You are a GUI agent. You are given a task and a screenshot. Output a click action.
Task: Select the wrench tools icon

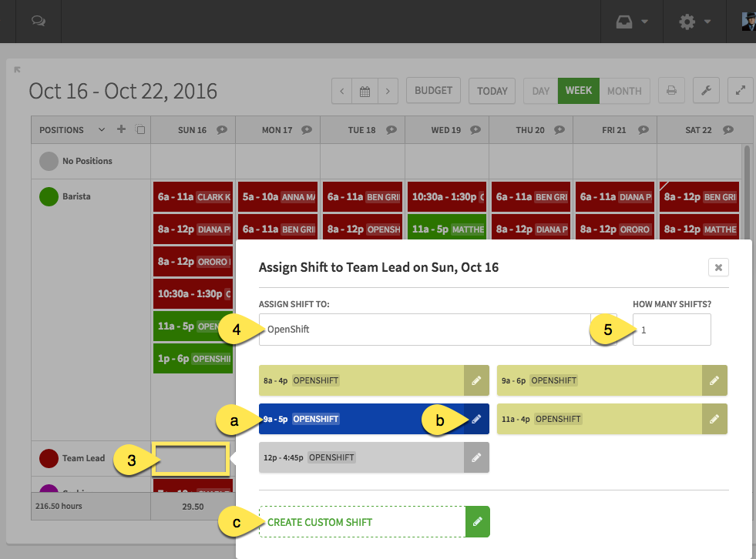coord(706,90)
